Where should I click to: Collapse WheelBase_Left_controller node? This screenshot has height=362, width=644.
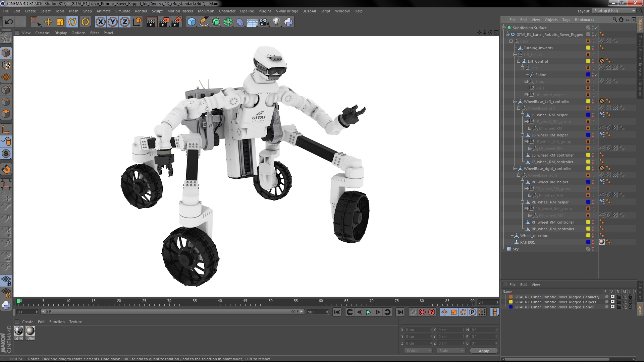tap(515, 102)
